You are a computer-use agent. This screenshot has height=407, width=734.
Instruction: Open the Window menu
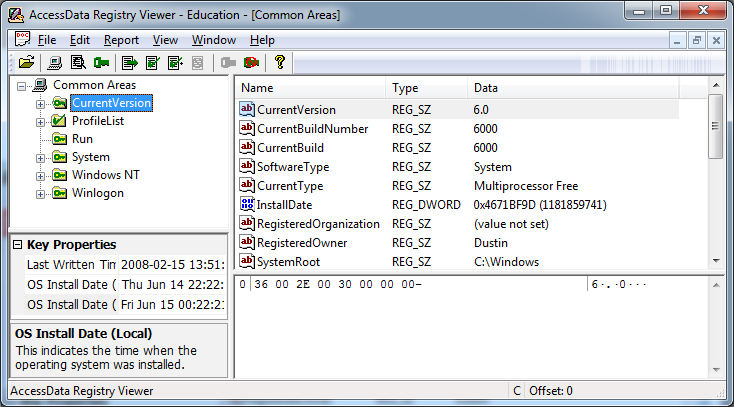[x=214, y=40]
